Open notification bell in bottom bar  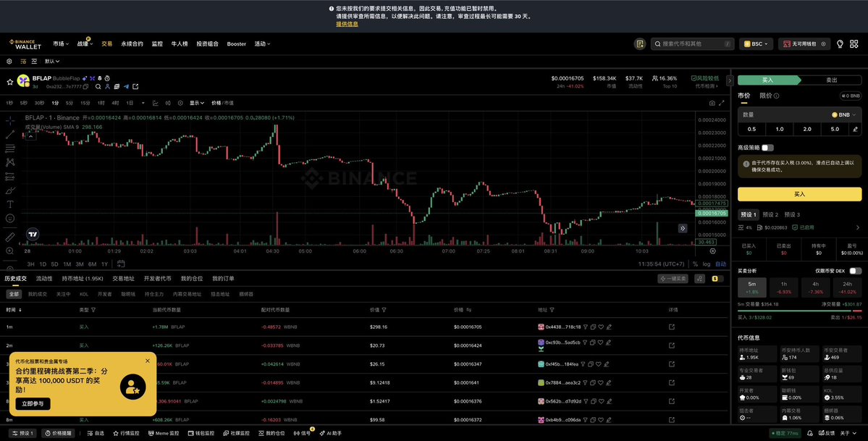pos(810,433)
